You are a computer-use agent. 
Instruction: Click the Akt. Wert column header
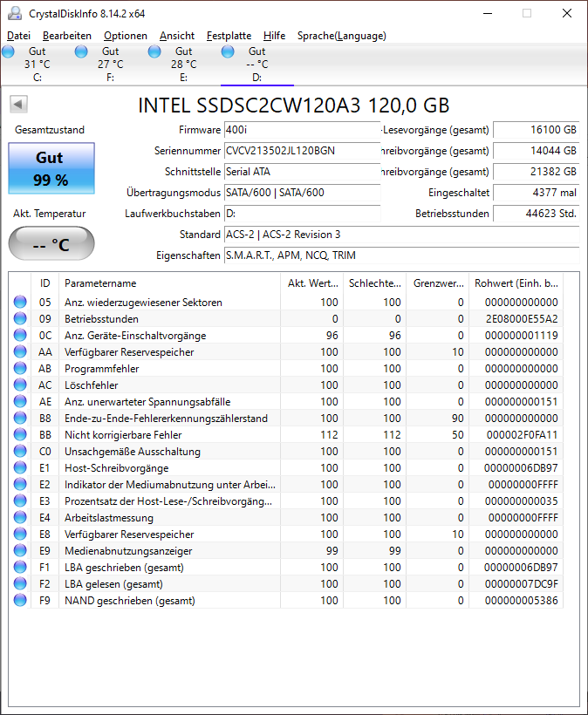point(312,283)
